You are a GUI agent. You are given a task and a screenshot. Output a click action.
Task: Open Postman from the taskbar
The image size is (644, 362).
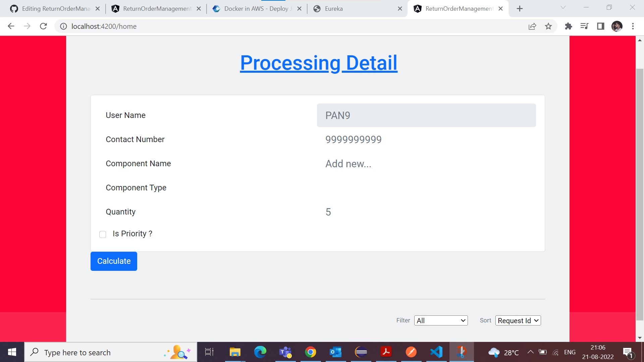tap(411, 352)
